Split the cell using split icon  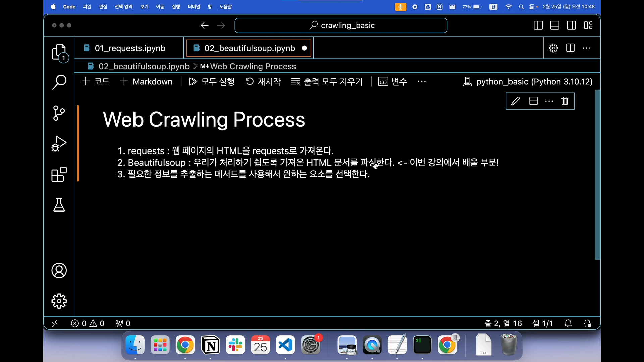(533, 101)
